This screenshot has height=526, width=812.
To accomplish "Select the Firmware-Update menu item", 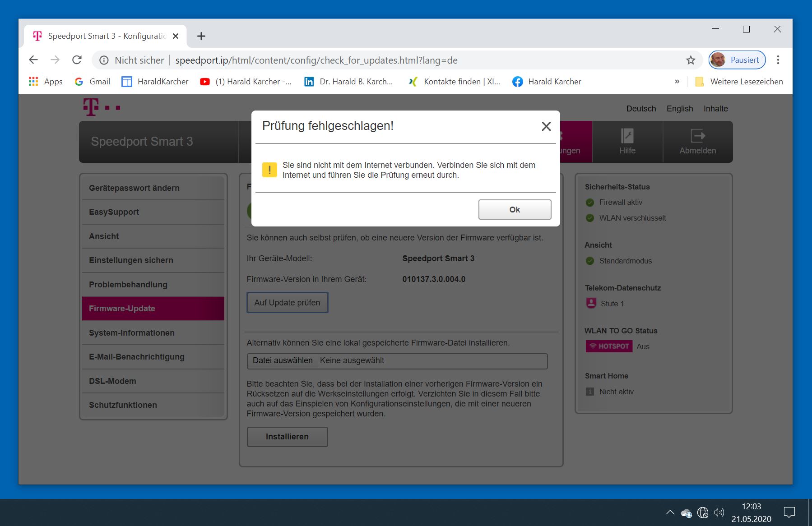I will coord(153,309).
